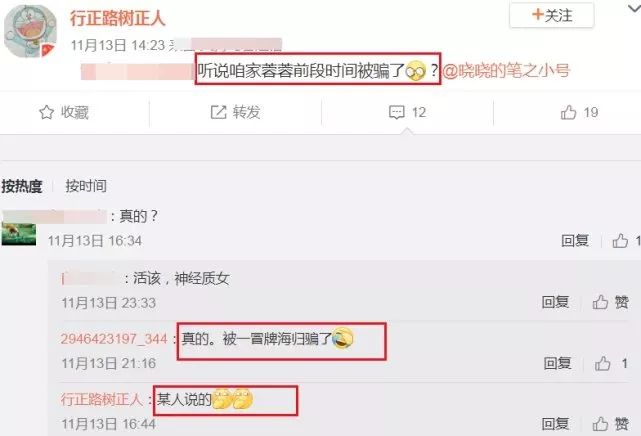This screenshot has width=641, height=436.
Task: Like the post with 19 likes
Action: pos(569,112)
